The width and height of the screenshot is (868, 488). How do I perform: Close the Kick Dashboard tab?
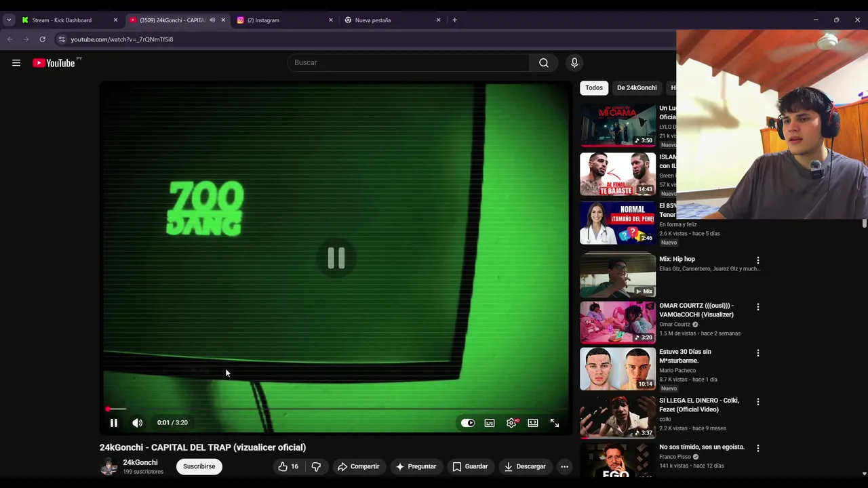[x=115, y=20]
